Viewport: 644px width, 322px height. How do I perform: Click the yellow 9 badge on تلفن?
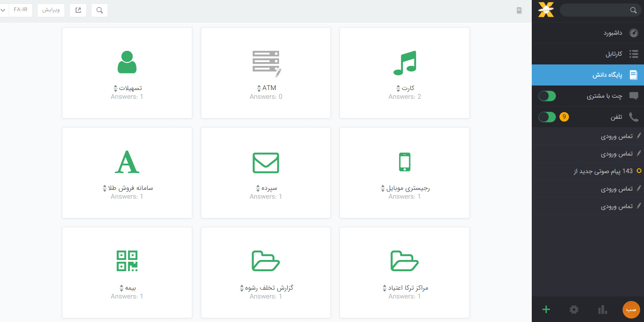564,117
